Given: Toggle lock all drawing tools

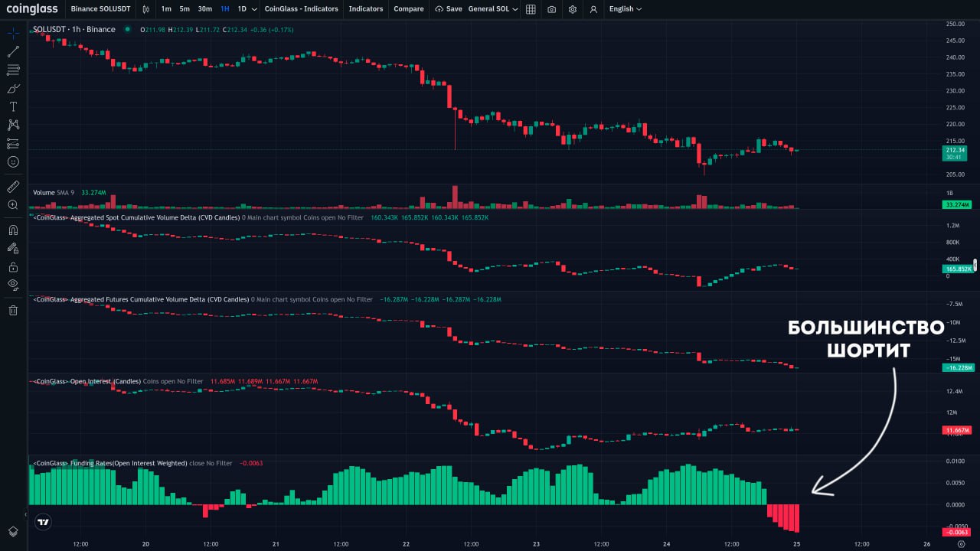Looking at the screenshot, I should (x=13, y=266).
